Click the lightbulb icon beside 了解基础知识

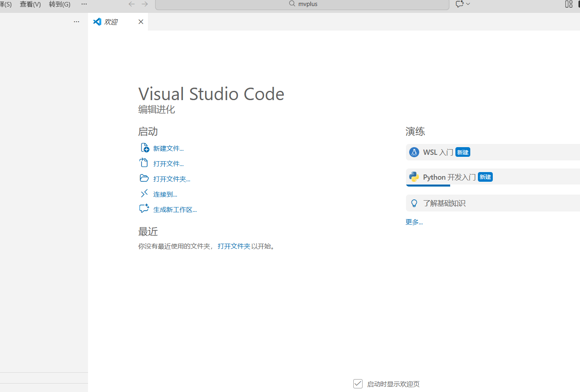[414, 203]
